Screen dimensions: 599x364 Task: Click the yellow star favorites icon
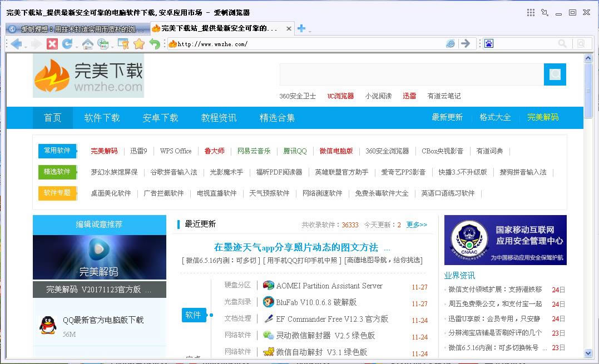tap(138, 44)
